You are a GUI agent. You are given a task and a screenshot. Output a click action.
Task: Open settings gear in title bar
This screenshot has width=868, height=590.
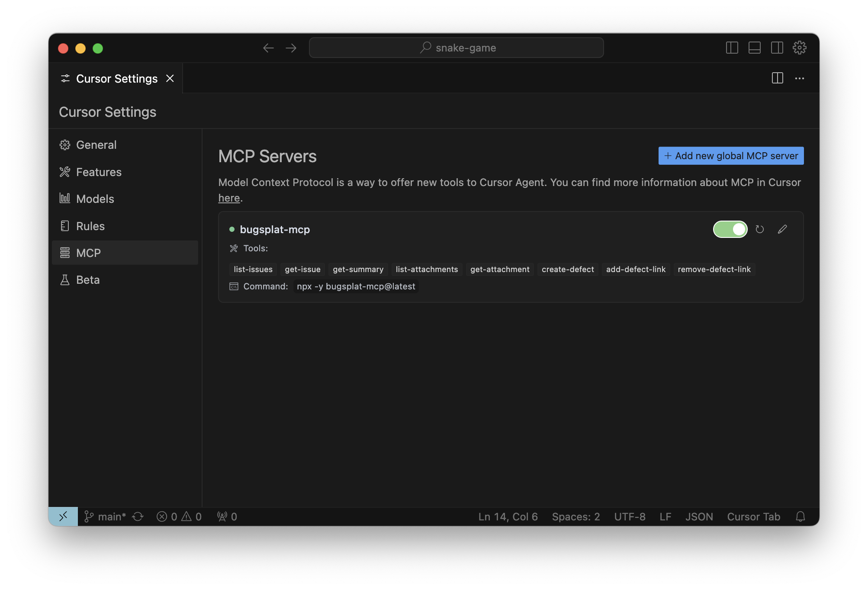[799, 48]
